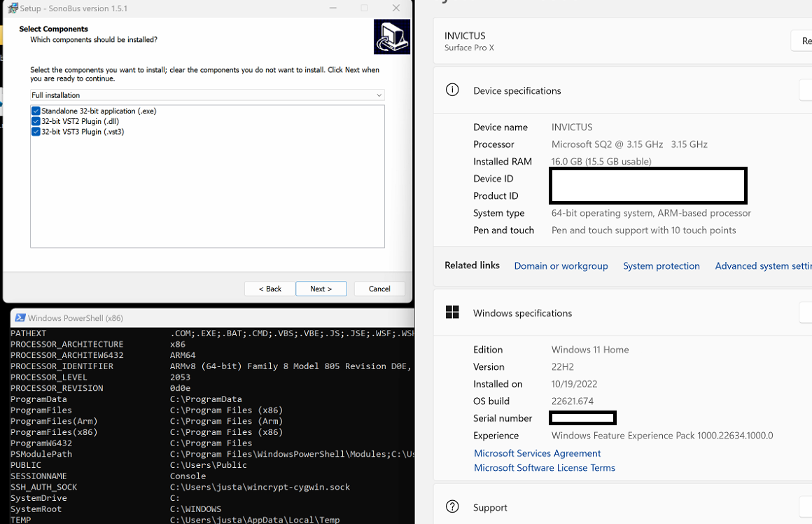Click the installer computer graphic icon
This screenshot has width=812, height=524.
(392, 37)
